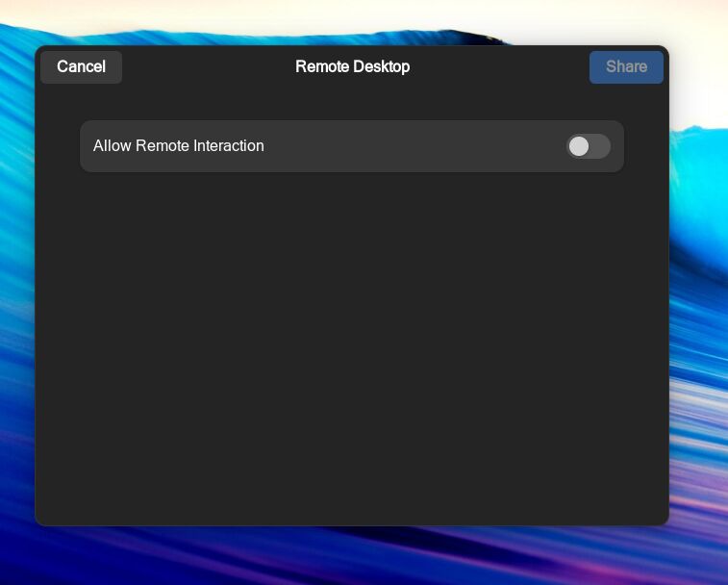Cancel the Remote Desktop dialog
This screenshot has height=585, width=728.
click(81, 67)
